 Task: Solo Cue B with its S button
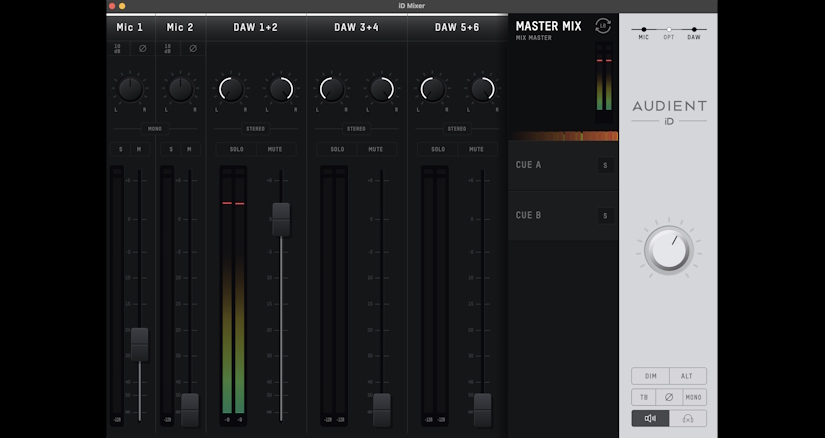[605, 215]
